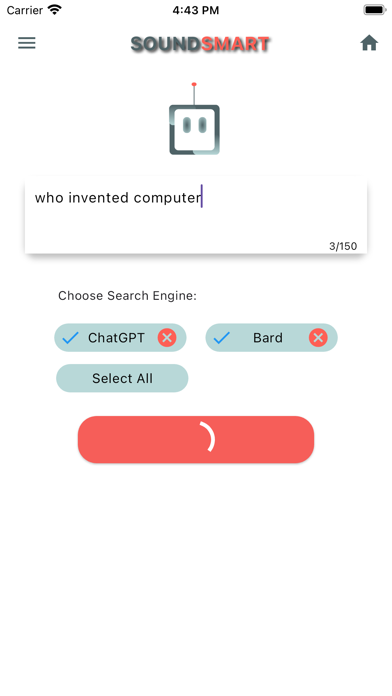Click the ChatGPT blue checkmark
392x696 pixels.
point(71,338)
